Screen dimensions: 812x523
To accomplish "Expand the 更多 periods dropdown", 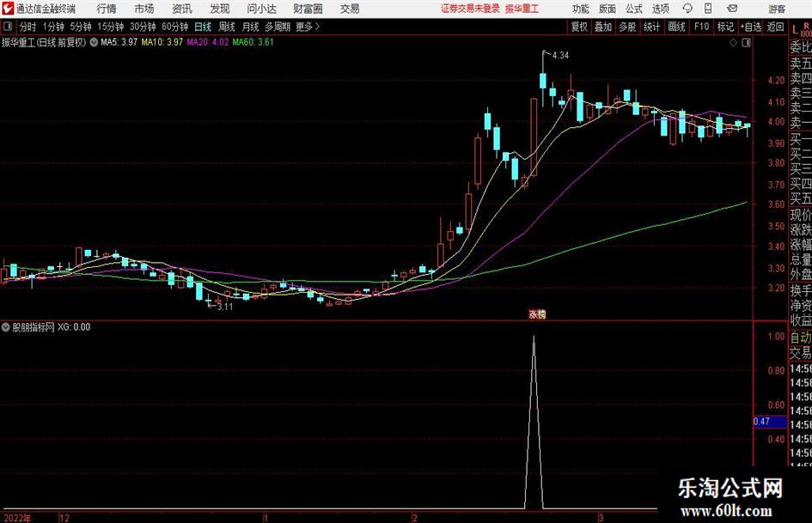I will tap(308, 27).
